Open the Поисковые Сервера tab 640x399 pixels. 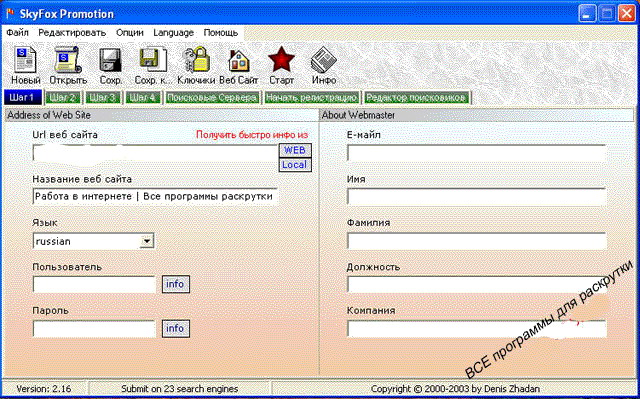pos(212,98)
